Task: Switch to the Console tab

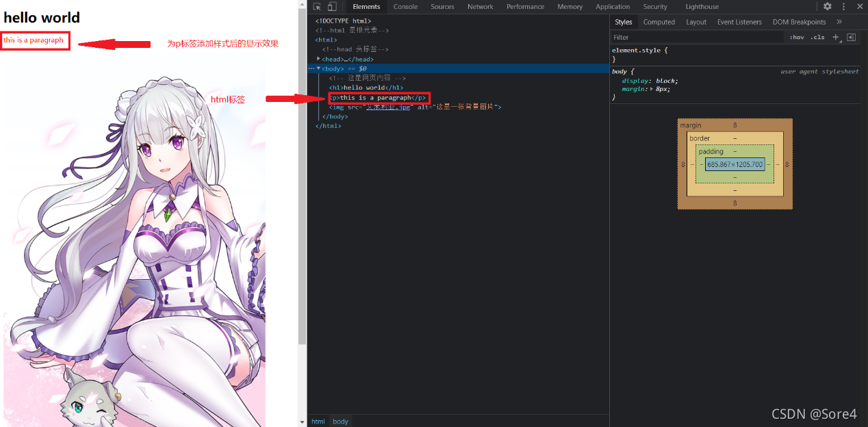Action: pos(405,7)
